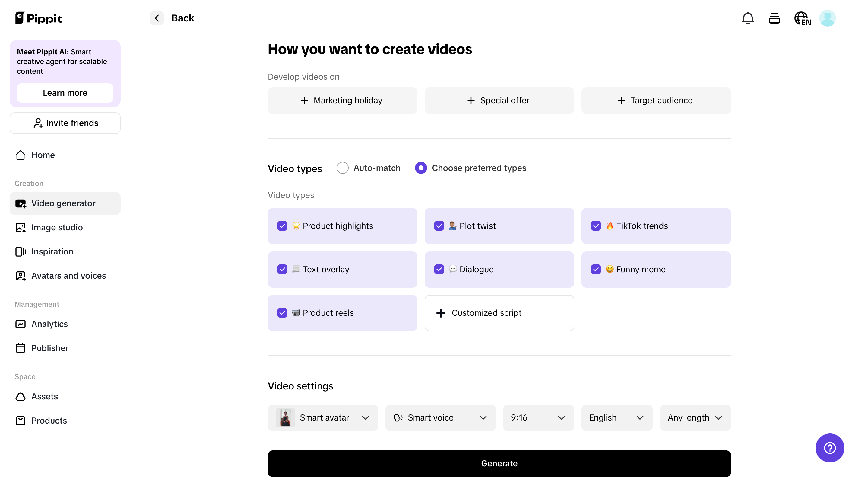Click the Learn more button
Viewport: 868px width, 483px height.
[x=65, y=93]
